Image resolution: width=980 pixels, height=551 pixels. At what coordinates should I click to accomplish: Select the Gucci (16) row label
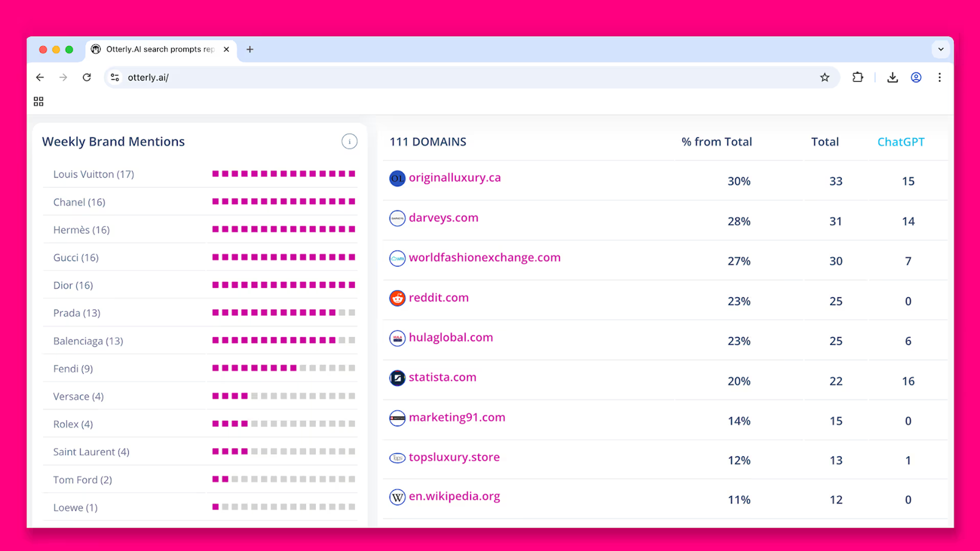(x=76, y=258)
